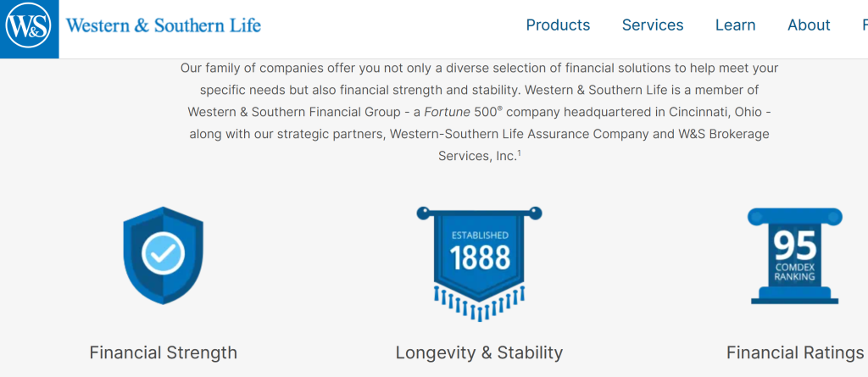868x377 pixels.
Task: Open the Services menu
Action: 653,25
